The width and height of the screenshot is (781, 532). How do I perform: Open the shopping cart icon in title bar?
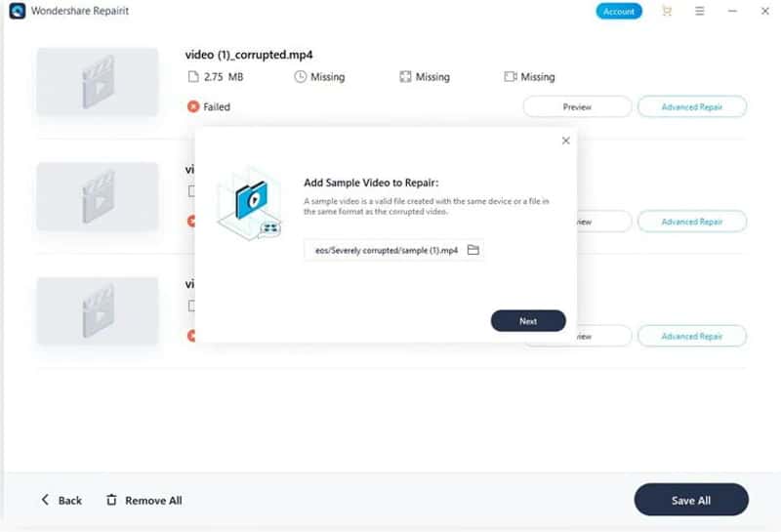[667, 11]
